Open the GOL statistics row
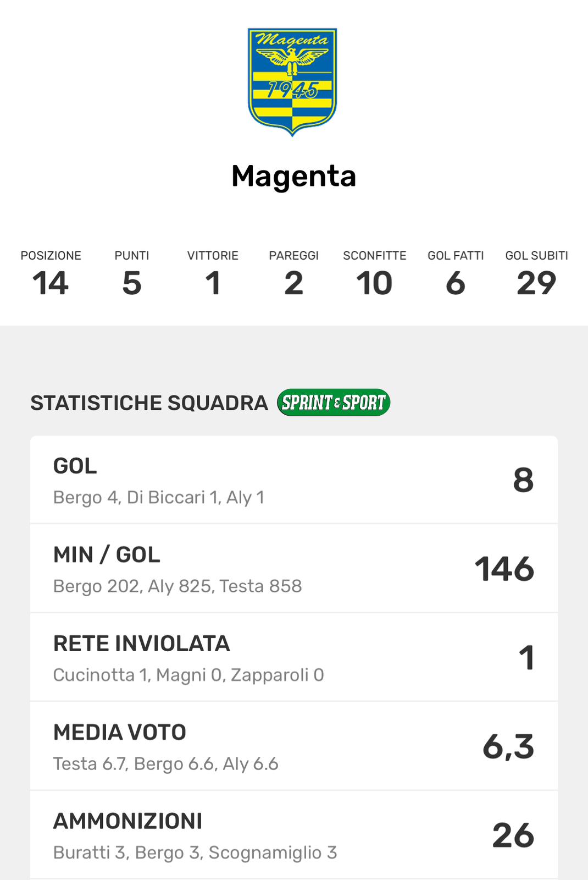Image resolution: width=588 pixels, height=880 pixels. coord(293,480)
